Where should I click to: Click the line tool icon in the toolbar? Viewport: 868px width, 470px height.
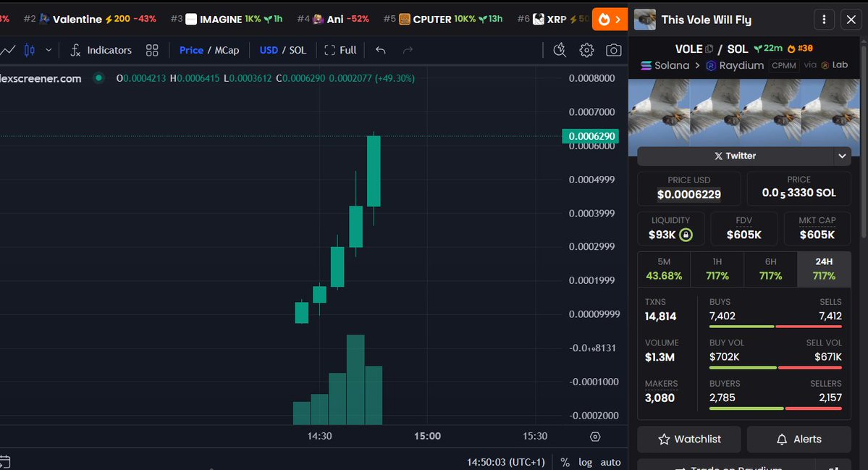[x=8, y=51]
